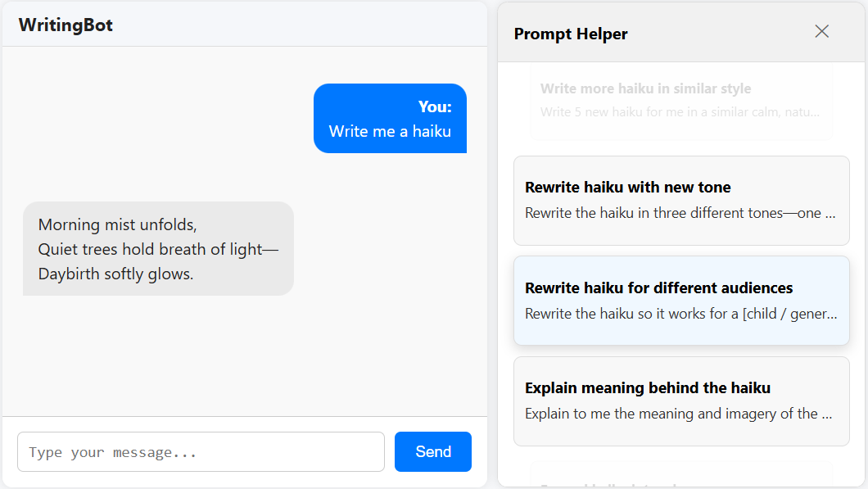Select 'Rewrite haiku with new tone' prompt

pos(681,200)
